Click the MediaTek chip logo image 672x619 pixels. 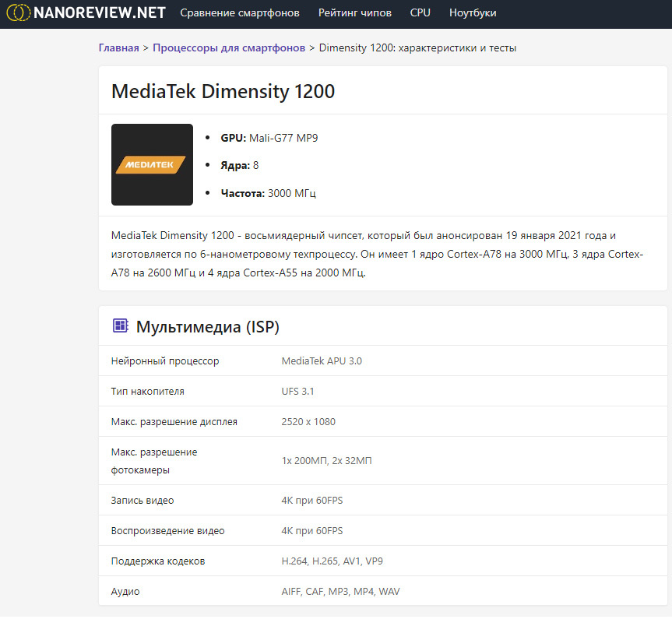point(152,164)
